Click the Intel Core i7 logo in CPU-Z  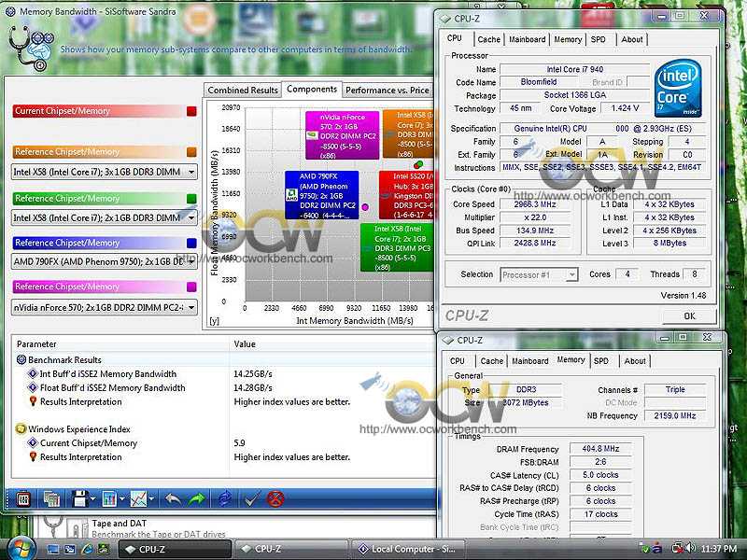tap(678, 89)
